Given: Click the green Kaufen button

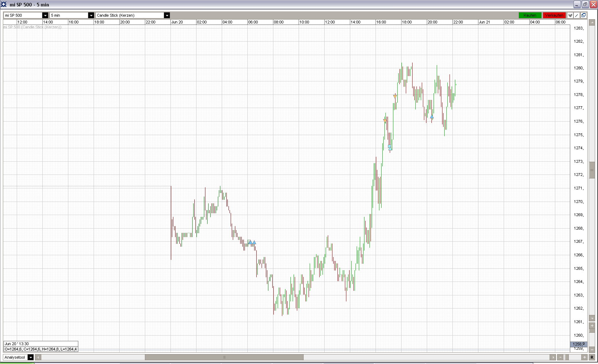Looking at the screenshot, I should (x=530, y=15).
